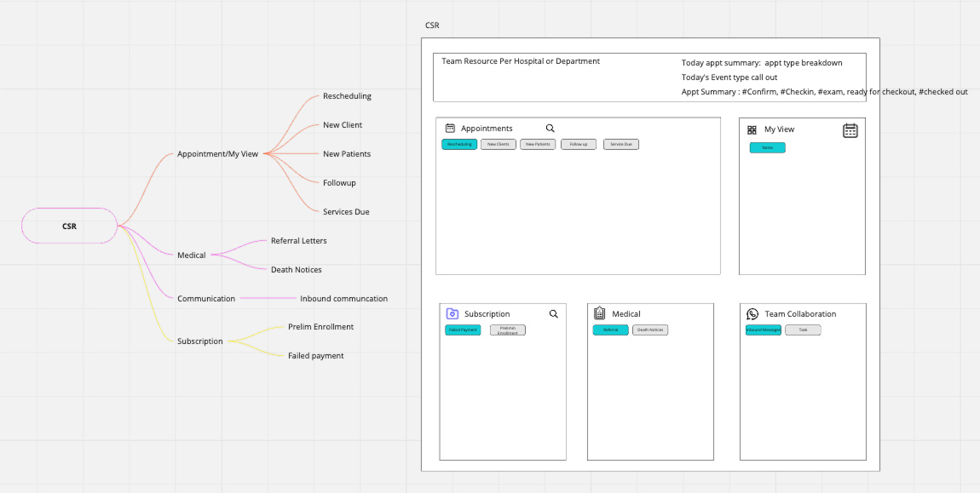The width and height of the screenshot is (980, 493).
Task: Click the Team Collaboration chat icon
Action: (752, 314)
